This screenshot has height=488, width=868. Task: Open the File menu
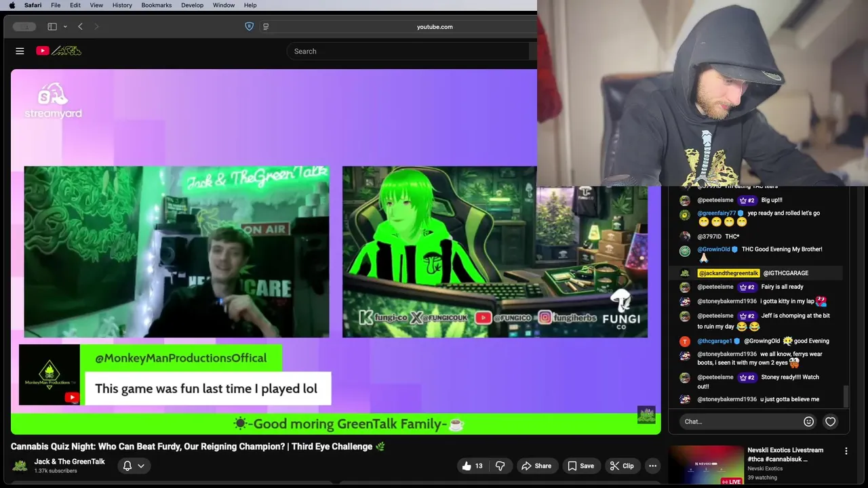(56, 5)
